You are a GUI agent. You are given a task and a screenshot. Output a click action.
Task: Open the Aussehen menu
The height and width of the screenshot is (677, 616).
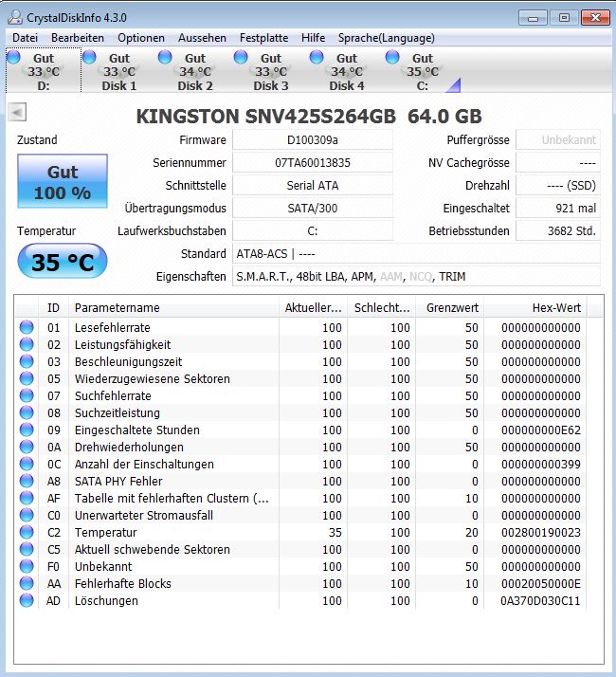point(202,38)
